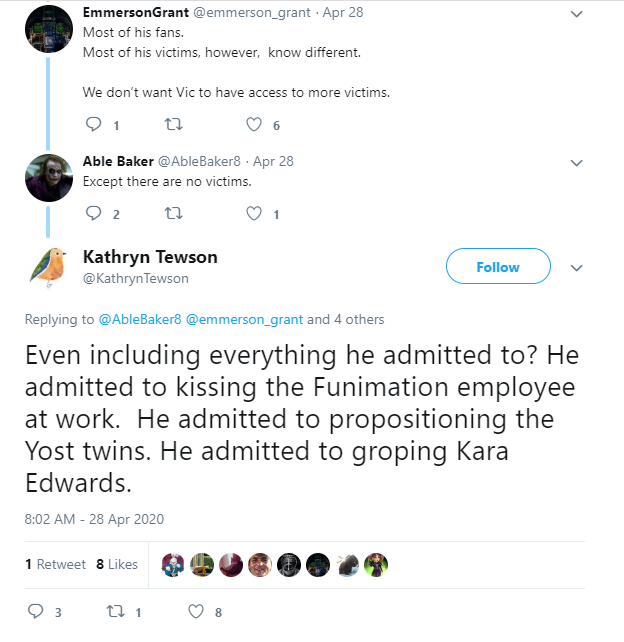624x642 pixels.
Task: Reply to Able Baker's tweet
Action: click(x=93, y=213)
